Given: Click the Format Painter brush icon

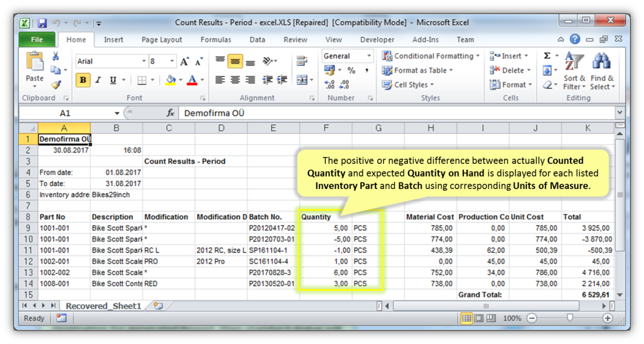Looking at the screenshot, I should point(56,84).
